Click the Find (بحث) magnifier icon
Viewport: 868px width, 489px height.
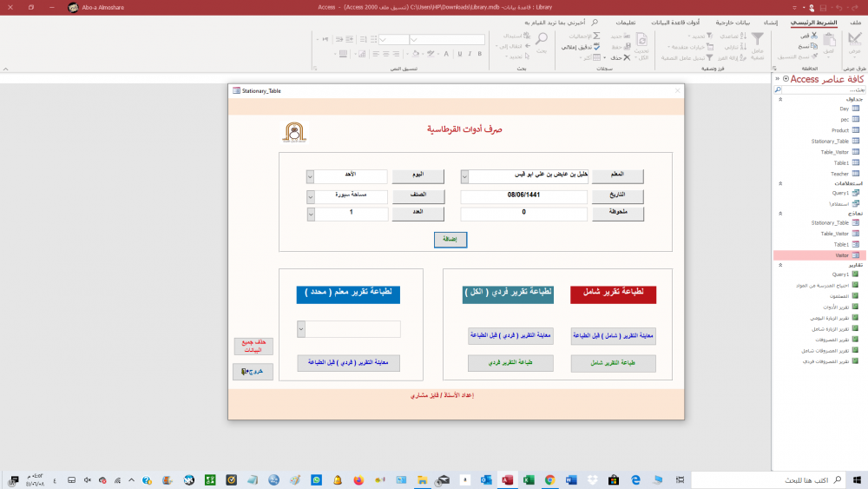coord(542,39)
